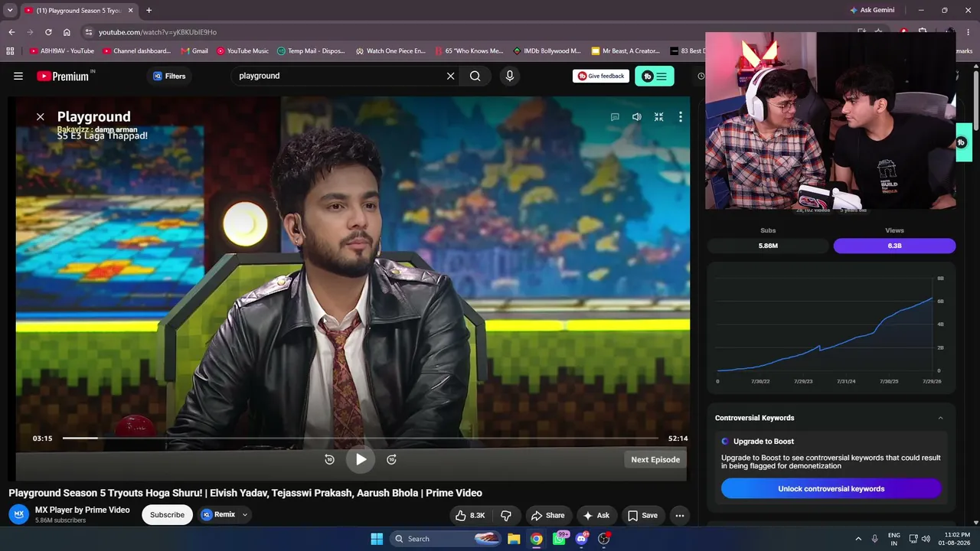Clear the search box with the X
The height and width of the screenshot is (551, 980).
point(450,76)
